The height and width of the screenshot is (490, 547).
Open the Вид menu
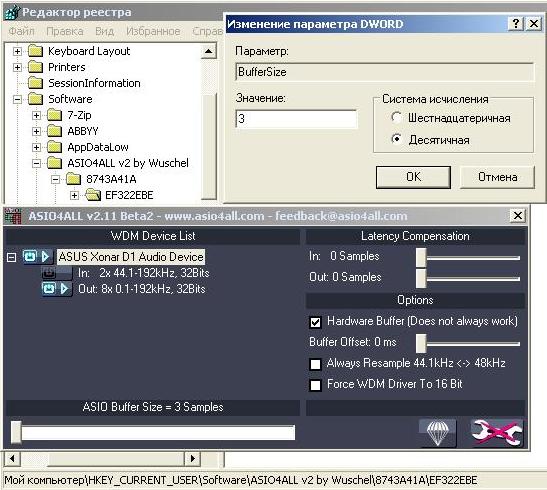pyautogui.click(x=105, y=31)
